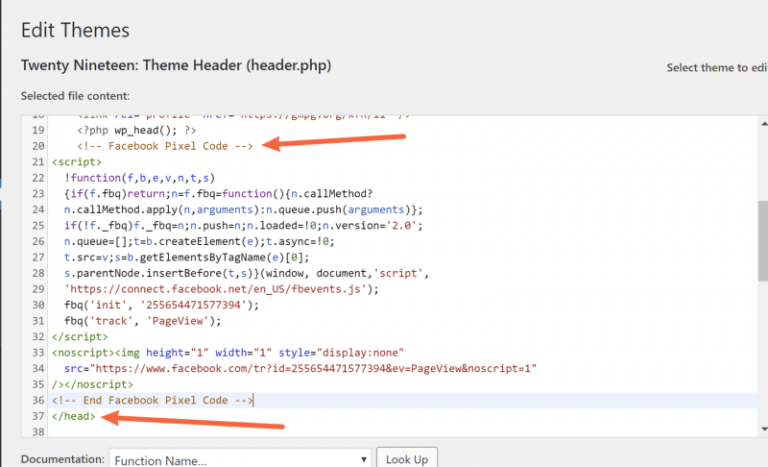
Task: Click the closing /></noscript> line
Action: tap(93, 384)
